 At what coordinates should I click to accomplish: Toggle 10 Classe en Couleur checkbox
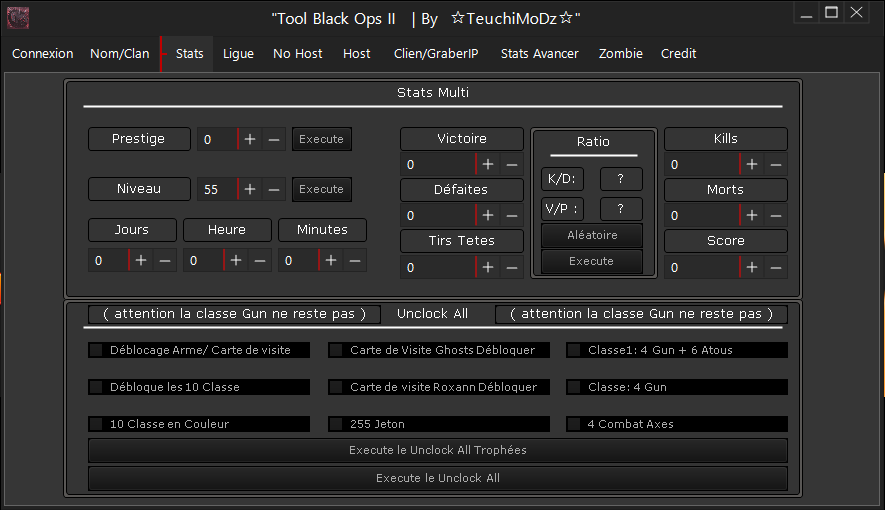click(x=97, y=424)
